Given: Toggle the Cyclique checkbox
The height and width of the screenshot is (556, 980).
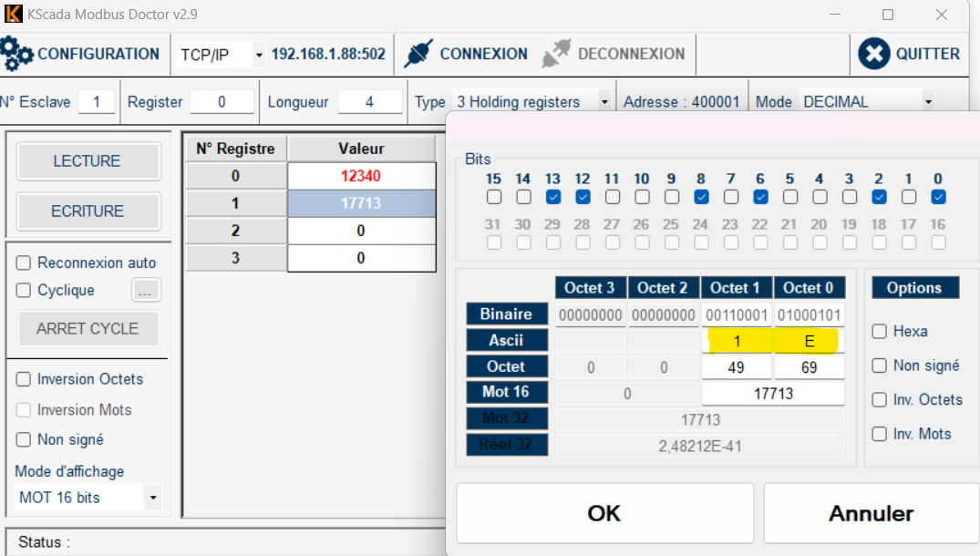Looking at the screenshot, I should [23, 291].
